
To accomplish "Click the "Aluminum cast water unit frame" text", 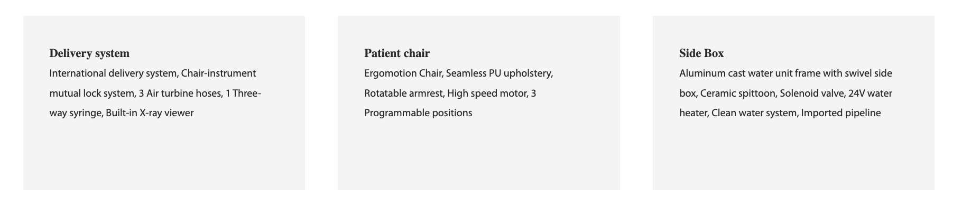I will [x=752, y=73].
